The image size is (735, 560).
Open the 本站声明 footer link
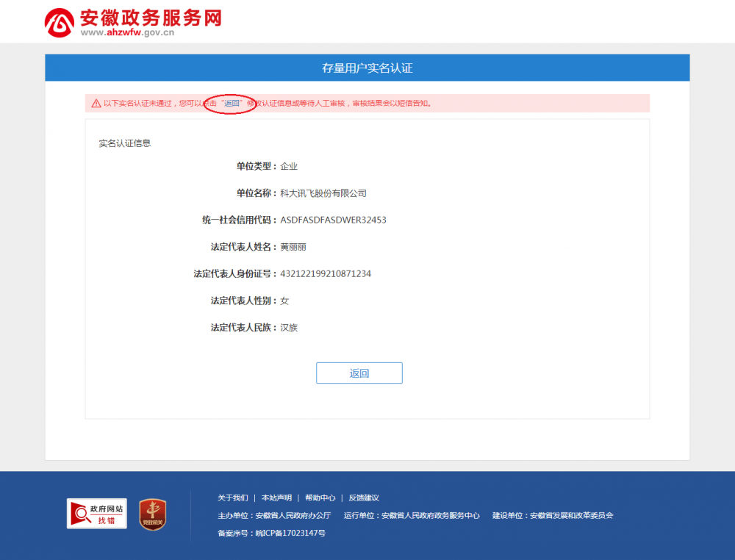[276, 498]
